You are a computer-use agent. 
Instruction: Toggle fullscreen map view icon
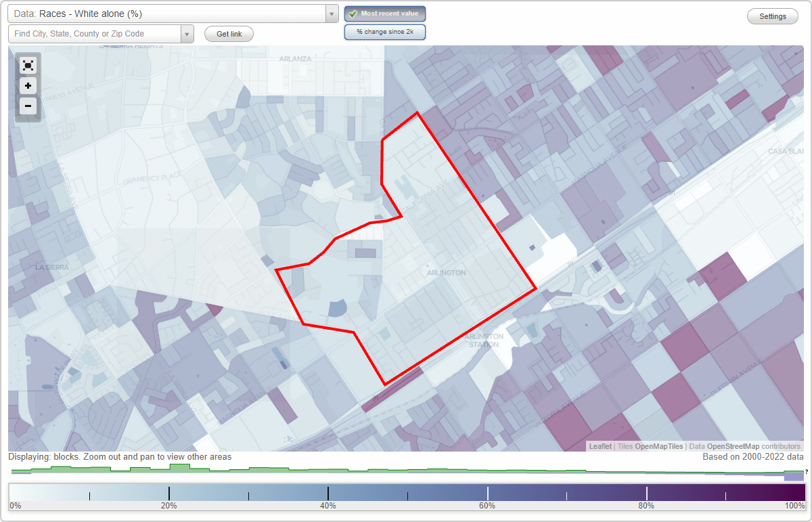[28, 65]
